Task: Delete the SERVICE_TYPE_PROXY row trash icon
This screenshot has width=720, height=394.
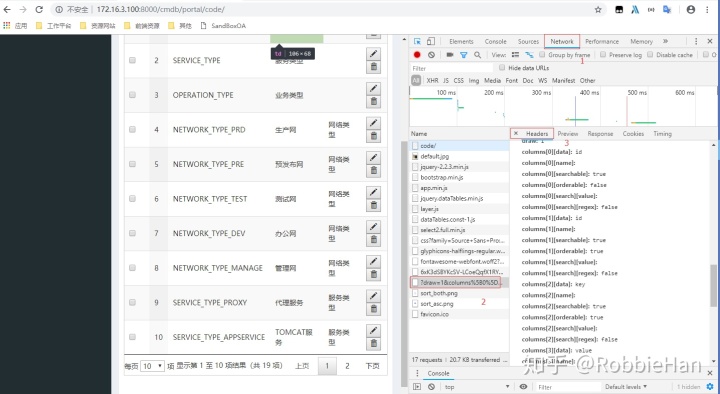Action: click(373, 309)
